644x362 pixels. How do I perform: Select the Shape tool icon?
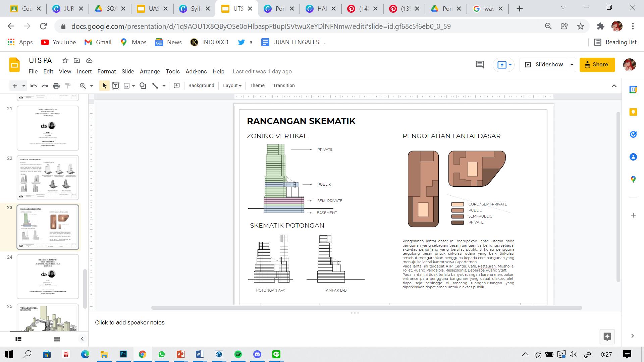pos(143,86)
